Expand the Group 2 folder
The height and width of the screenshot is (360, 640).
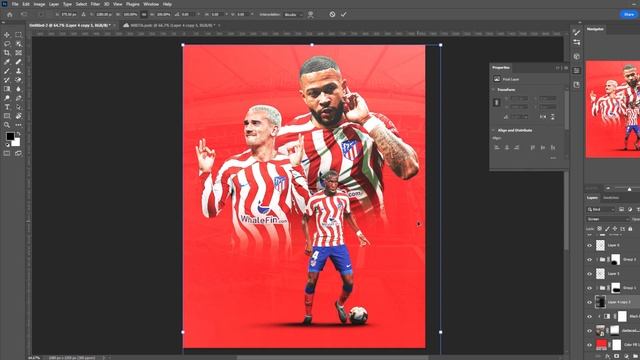tap(597, 260)
